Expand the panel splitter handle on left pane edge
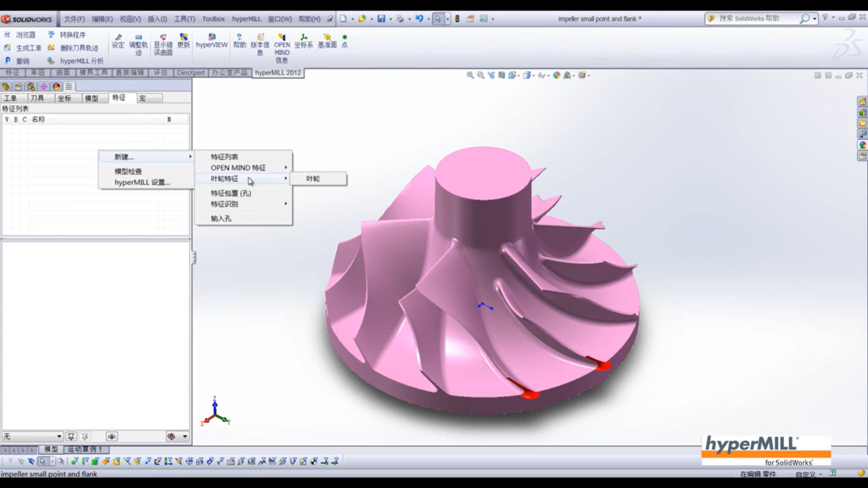The width and height of the screenshot is (868, 488). (194, 257)
